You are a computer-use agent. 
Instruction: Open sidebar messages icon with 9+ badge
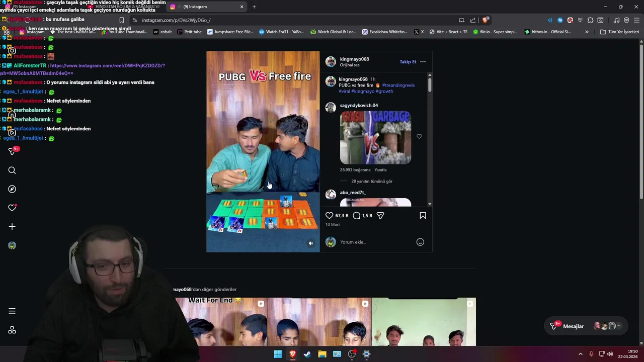(13, 151)
